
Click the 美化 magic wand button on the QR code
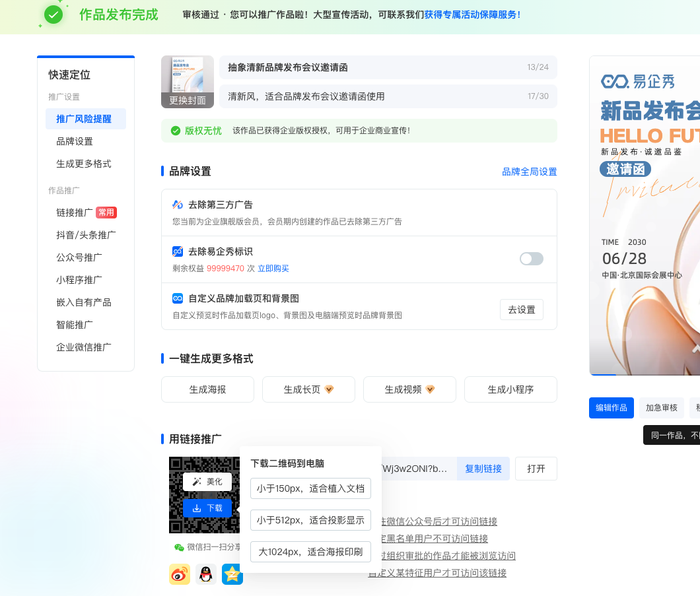(207, 482)
